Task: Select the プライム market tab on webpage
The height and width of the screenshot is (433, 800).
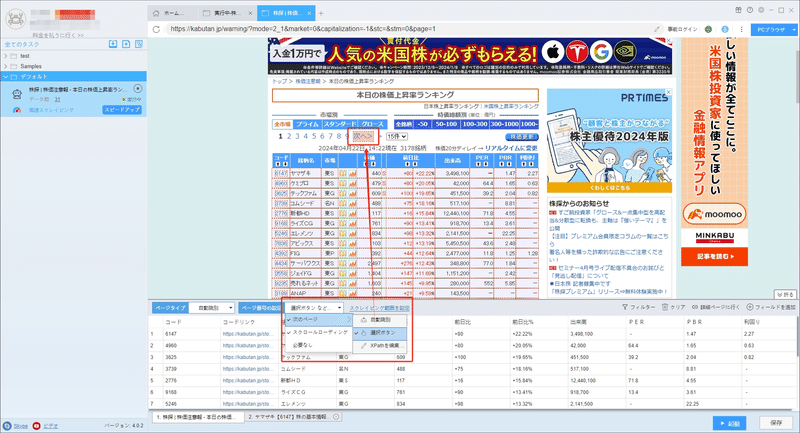Action: click(307, 124)
